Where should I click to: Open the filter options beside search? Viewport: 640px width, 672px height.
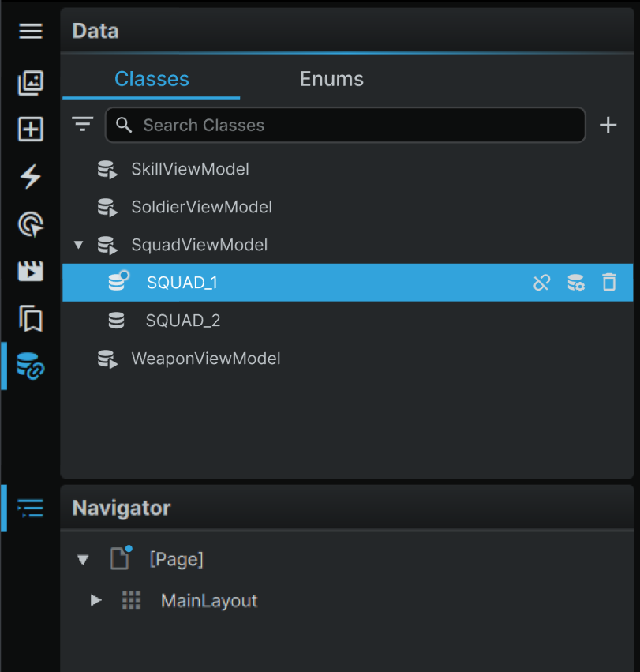[x=83, y=124]
